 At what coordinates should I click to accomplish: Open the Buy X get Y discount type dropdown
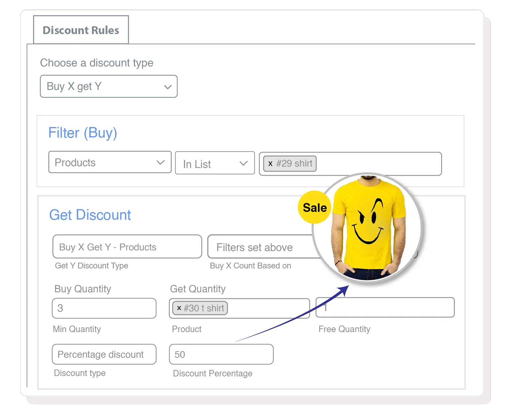click(x=109, y=86)
